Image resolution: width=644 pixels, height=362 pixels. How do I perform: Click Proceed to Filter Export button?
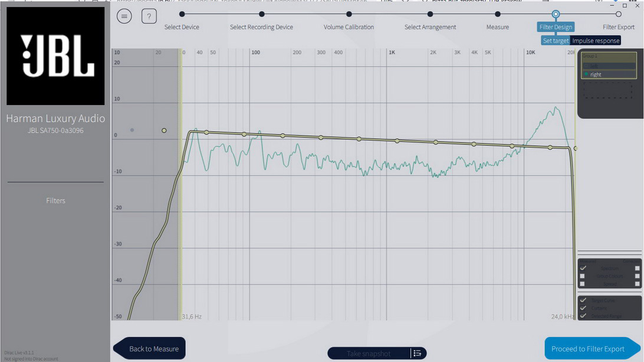click(588, 349)
